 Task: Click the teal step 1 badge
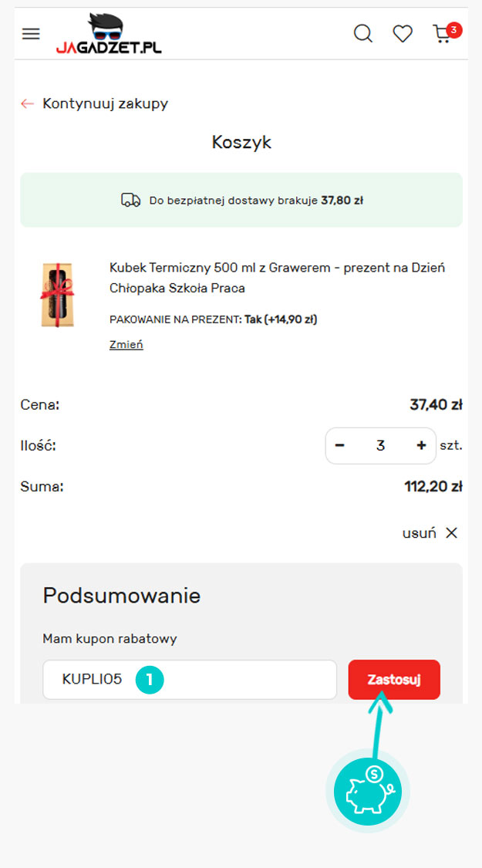point(150,680)
